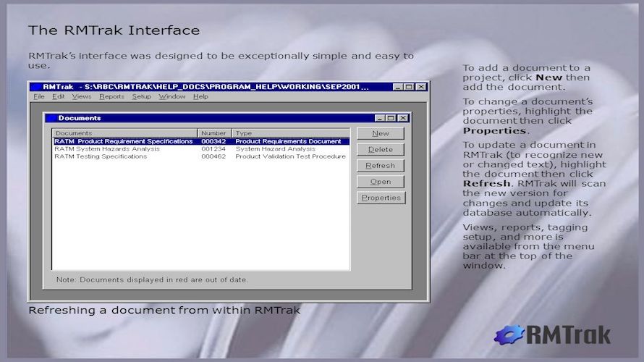
Task: Open the File menu
Action: click(x=39, y=96)
